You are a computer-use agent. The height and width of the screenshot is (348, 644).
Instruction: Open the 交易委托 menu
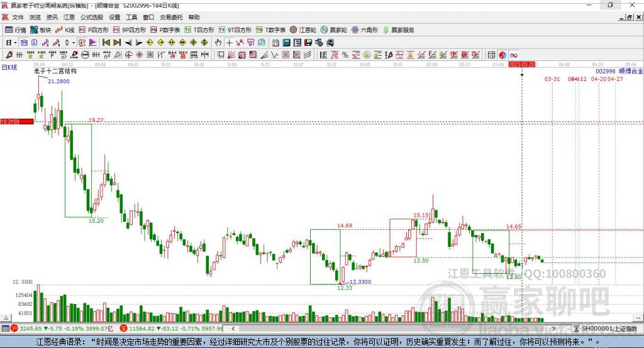(171, 17)
